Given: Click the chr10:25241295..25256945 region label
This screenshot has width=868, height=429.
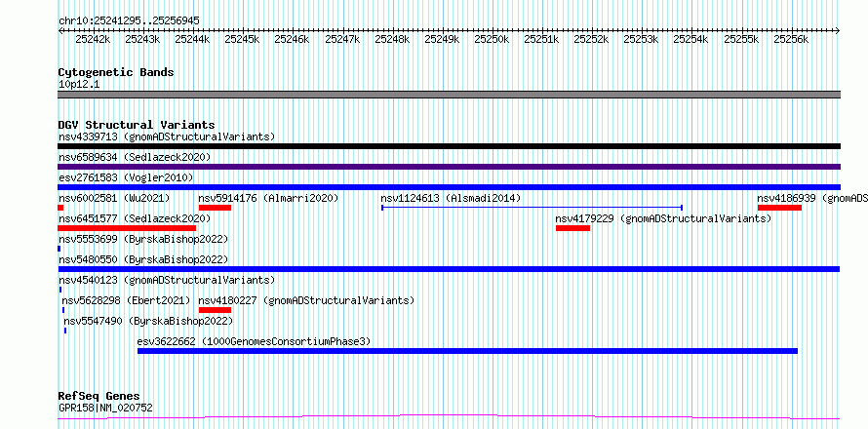Looking at the screenshot, I should (x=129, y=21).
